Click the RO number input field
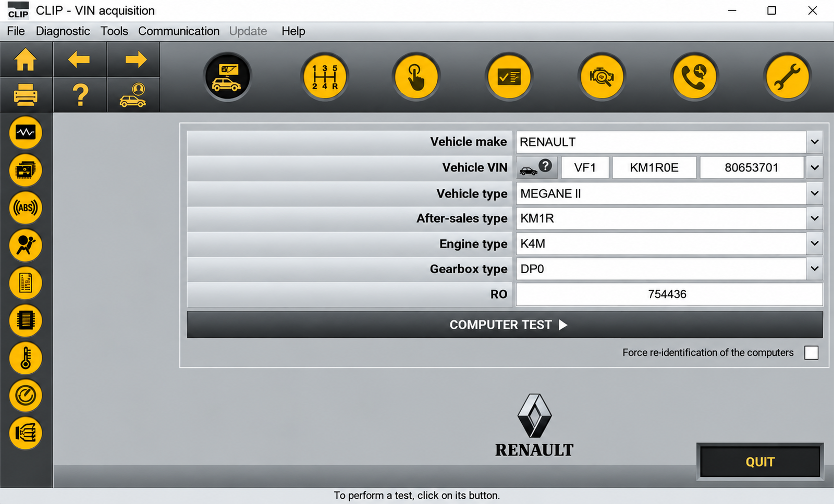This screenshot has width=834, height=504. (x=669, y=294)
